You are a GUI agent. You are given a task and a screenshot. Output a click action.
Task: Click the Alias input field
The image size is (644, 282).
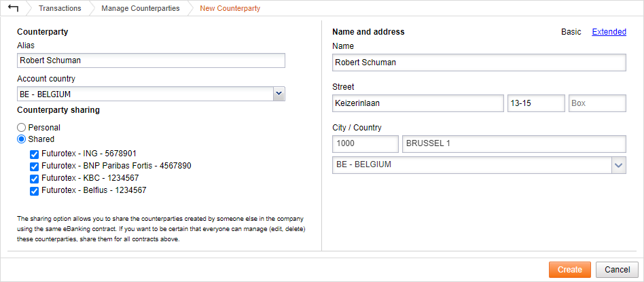(x=151, y=60)
